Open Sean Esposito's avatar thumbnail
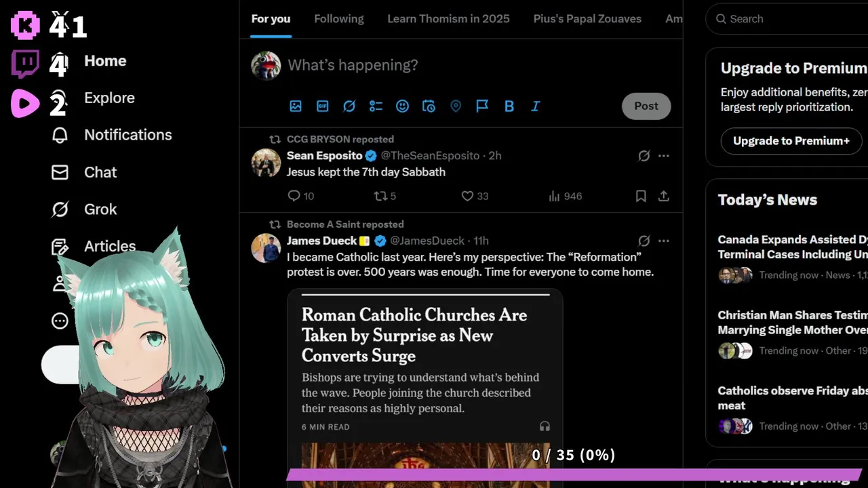Image resolution: width=868 pixels, height=488 pixels. (266, 163)
